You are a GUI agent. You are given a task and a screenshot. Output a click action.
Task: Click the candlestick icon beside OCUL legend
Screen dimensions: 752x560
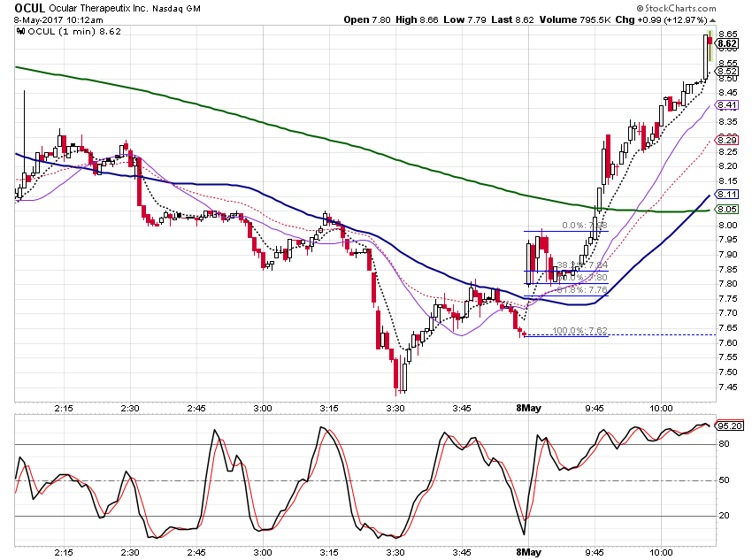click(20, 32)
